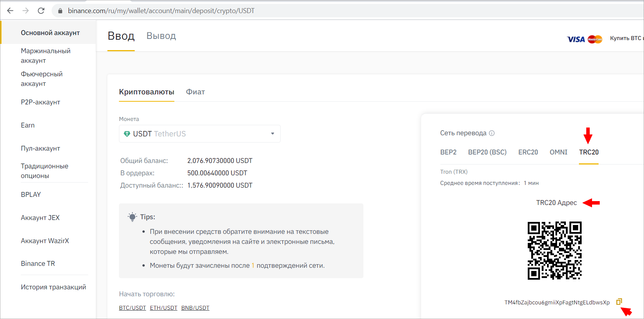644x319 pixels.
Task: Reload the page with the refresh icon
Action: [41, 11]
